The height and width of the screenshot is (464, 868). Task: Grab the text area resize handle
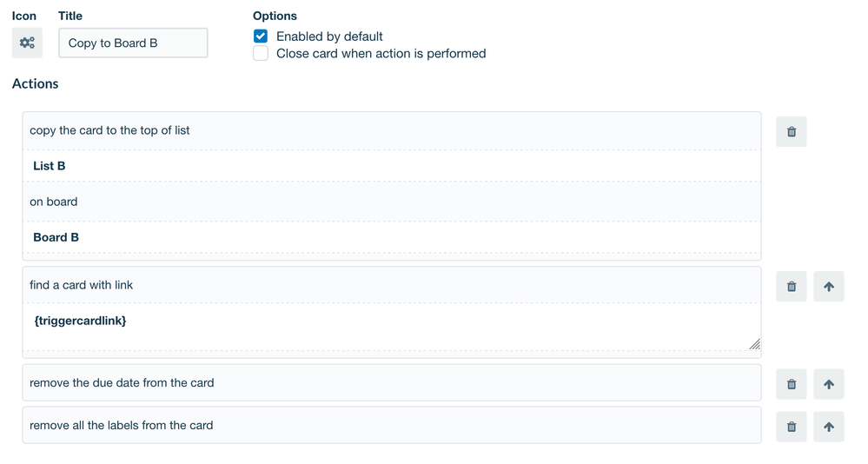[x=754, y=344]
